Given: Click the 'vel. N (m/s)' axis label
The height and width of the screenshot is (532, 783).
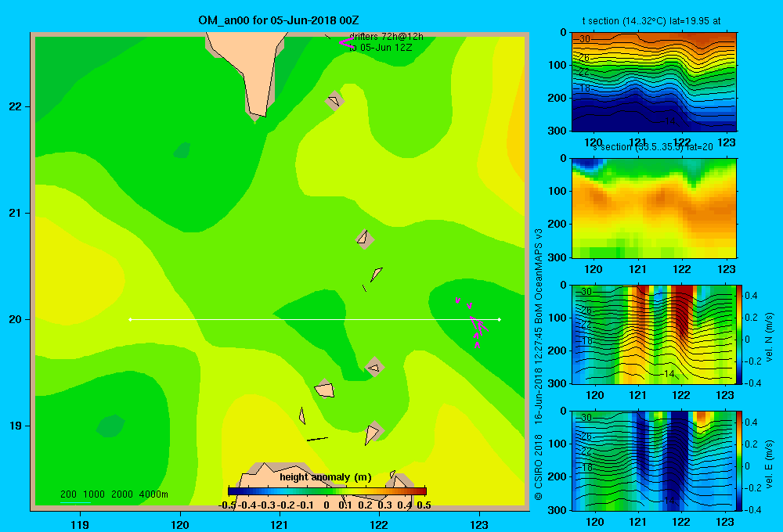Looking at the screenshot, I should coord(769,336).
